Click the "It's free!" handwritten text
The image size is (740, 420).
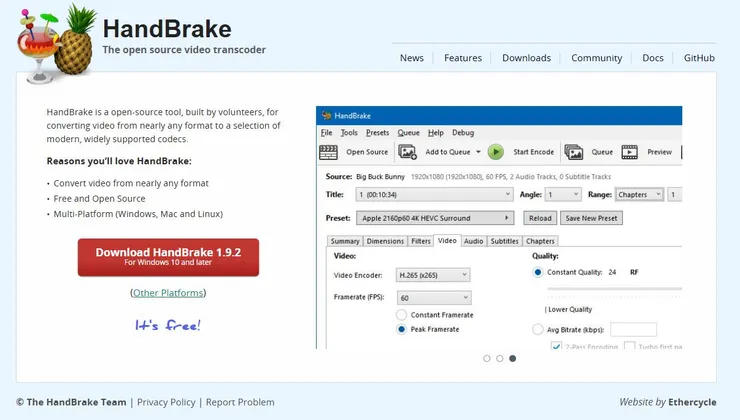[x=168, y=325]
